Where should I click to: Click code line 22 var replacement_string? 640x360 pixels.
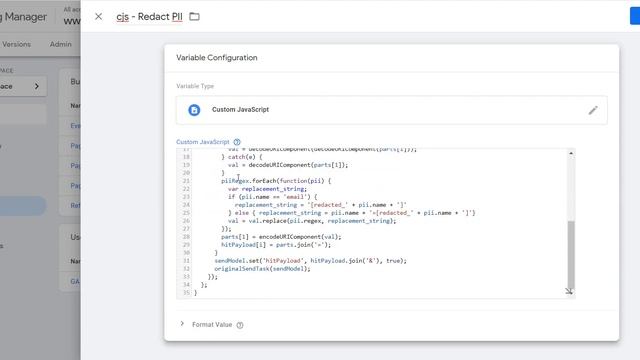click(267, 189)
